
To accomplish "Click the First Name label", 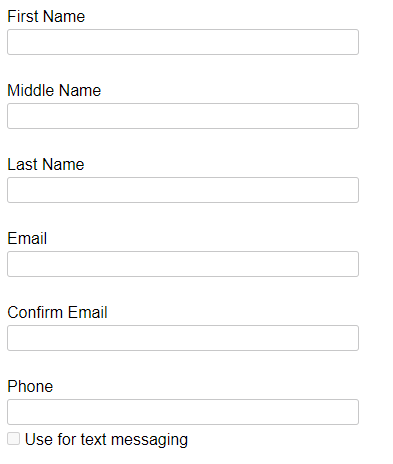I will [x=46, y=16].
